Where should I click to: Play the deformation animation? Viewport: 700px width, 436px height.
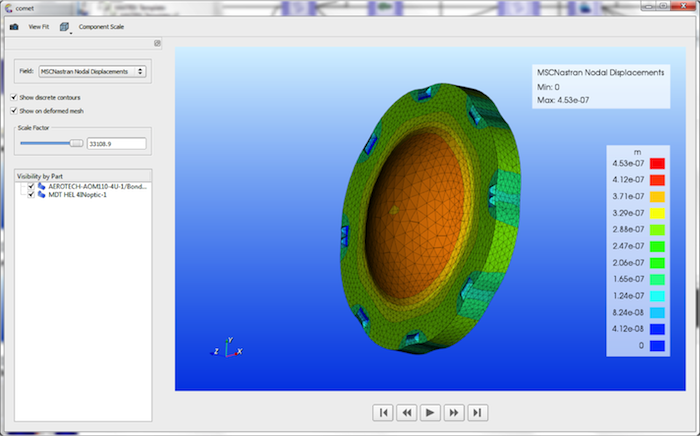[x=430, y=413]
